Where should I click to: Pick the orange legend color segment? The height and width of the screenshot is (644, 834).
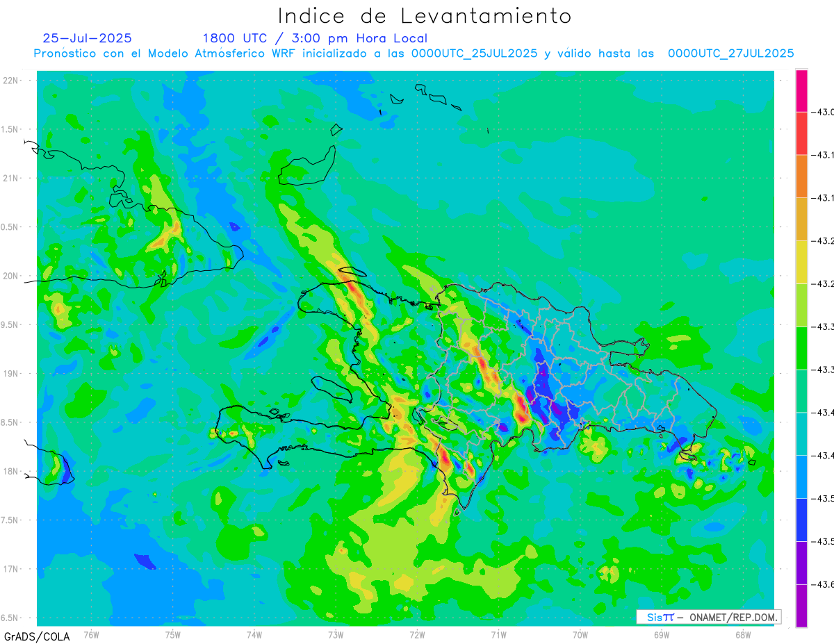[801, 176]
